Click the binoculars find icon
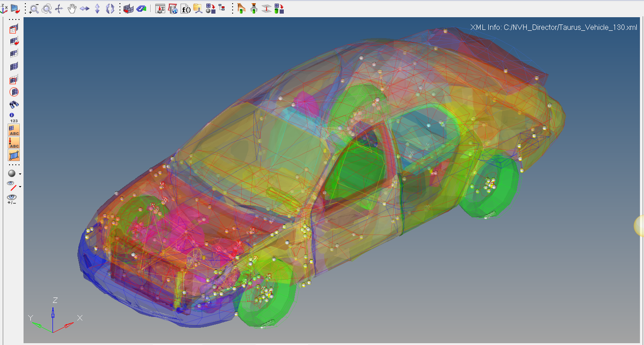 pos(14,105)
